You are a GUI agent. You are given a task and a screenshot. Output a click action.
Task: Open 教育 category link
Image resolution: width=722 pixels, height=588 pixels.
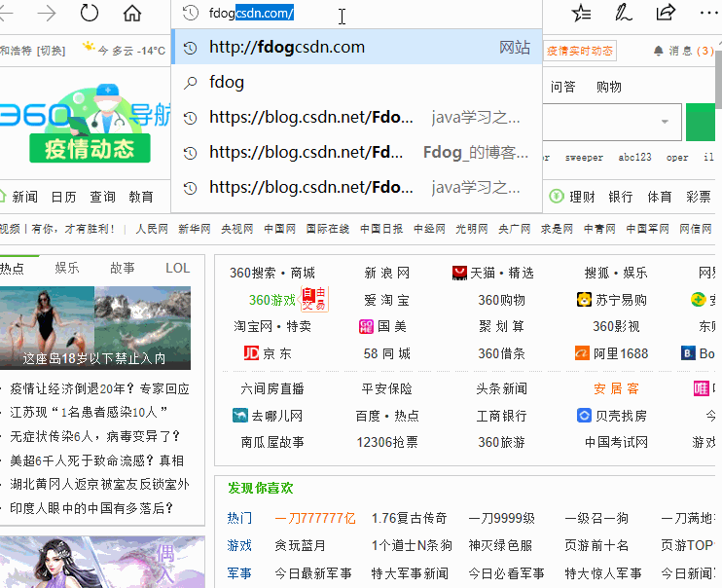coord(141,197)
